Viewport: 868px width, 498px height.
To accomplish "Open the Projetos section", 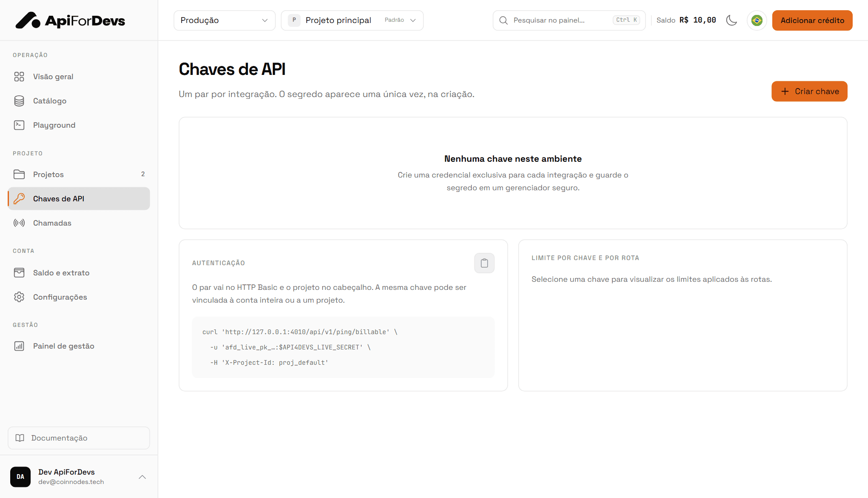I will pos(79,175).
